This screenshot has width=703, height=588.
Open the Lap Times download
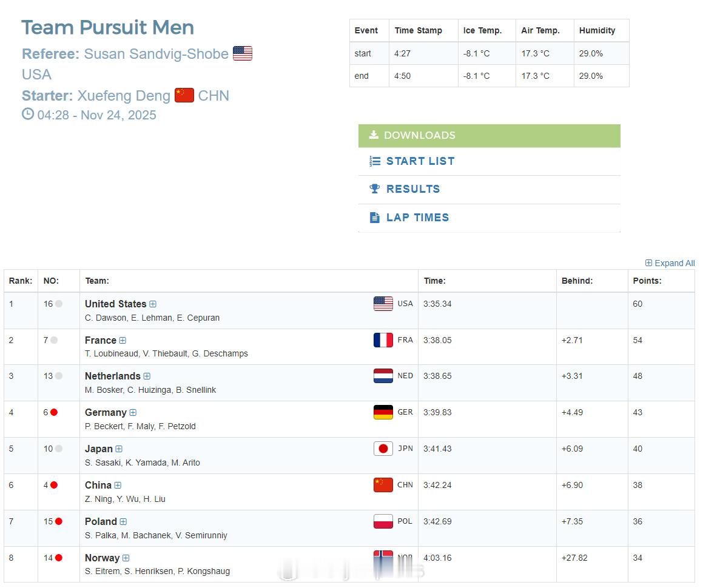pos(417,218)
